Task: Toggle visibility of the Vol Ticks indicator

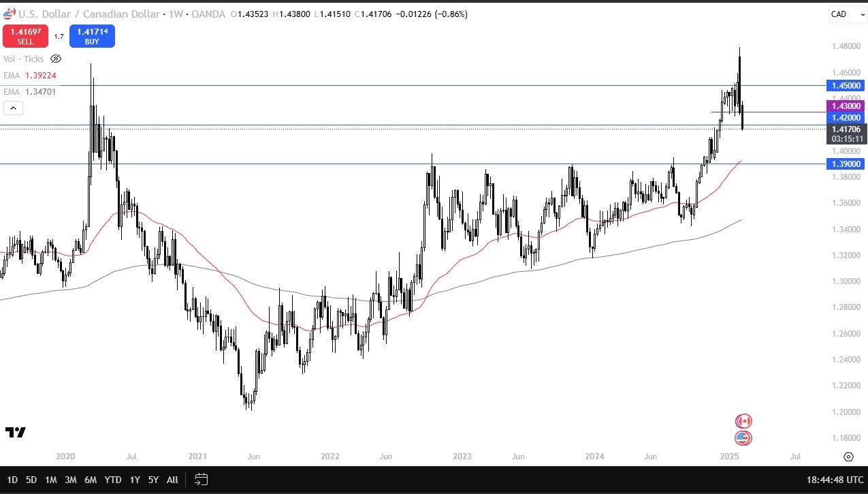Action: pyautogui.click(x=56, y=59)
